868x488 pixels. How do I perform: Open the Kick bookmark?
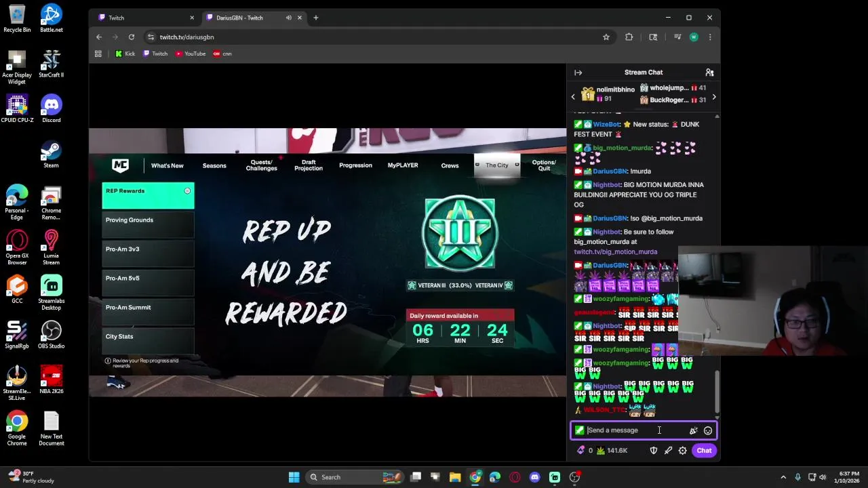[x=125, y=54]
